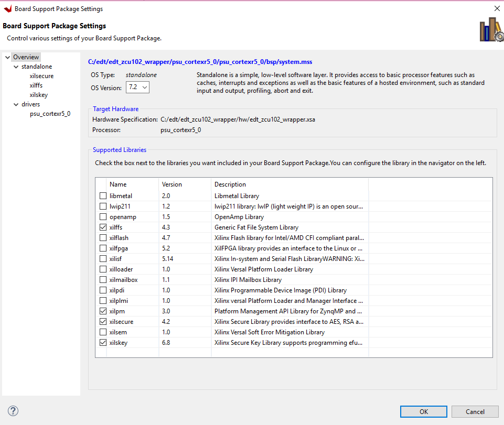Open the system.mss file path link
This screenshot has width=504, height=425.
coord(200,62)
